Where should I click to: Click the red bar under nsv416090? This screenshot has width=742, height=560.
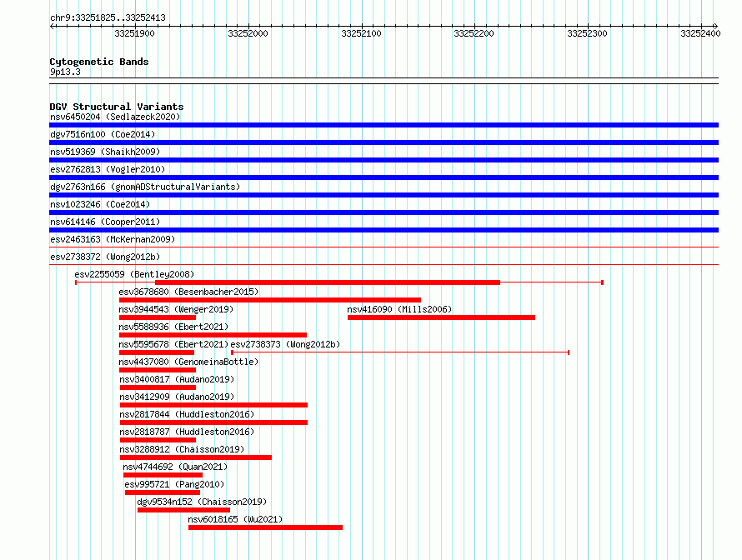pyautogui.click(x=441, y=317)
